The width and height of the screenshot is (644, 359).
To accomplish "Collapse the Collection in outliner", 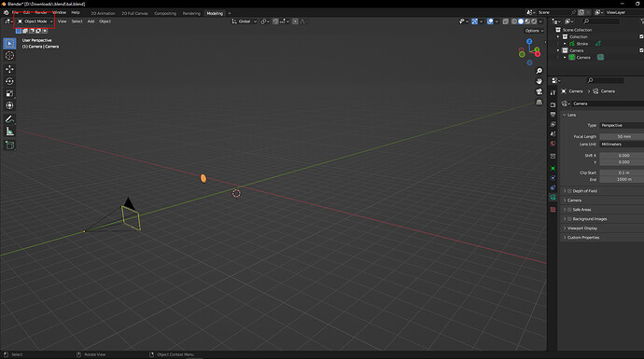I will (558, 37).
